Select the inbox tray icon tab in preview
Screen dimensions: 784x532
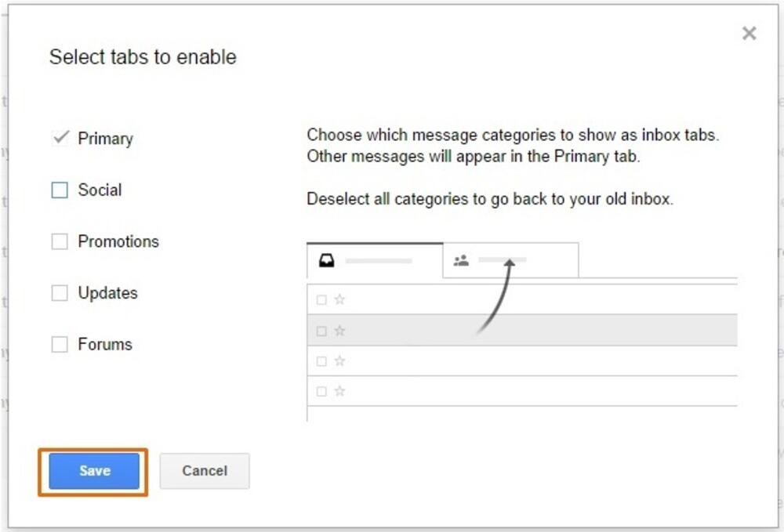coord(327,261)
